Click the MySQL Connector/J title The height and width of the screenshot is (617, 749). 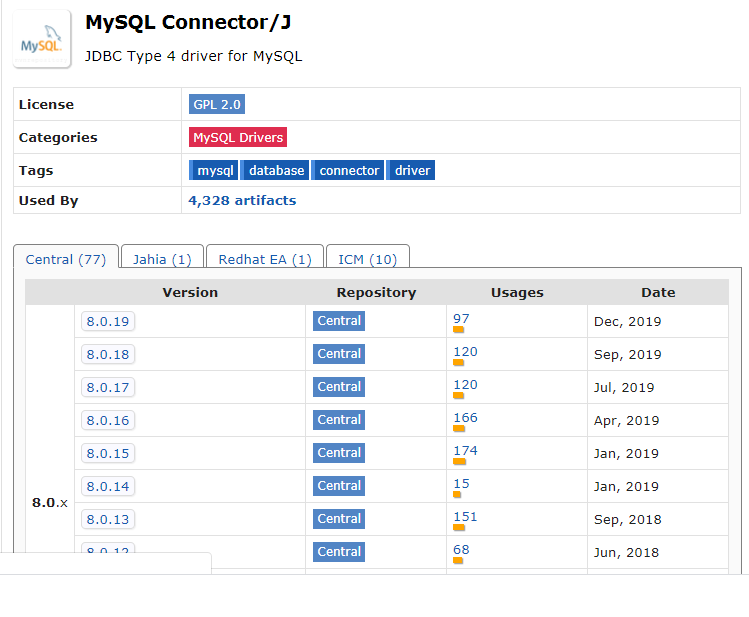pos(188,22)
